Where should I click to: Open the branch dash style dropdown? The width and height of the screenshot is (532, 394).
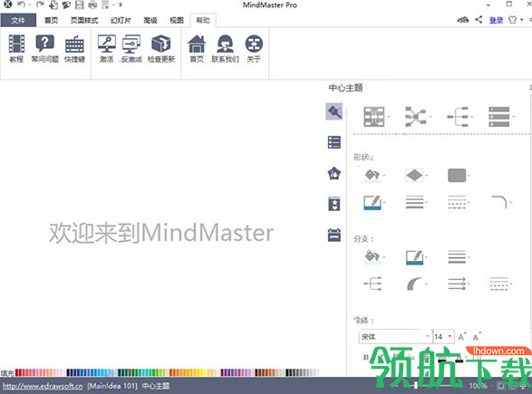pyautogui.click(x=501, y=283)
